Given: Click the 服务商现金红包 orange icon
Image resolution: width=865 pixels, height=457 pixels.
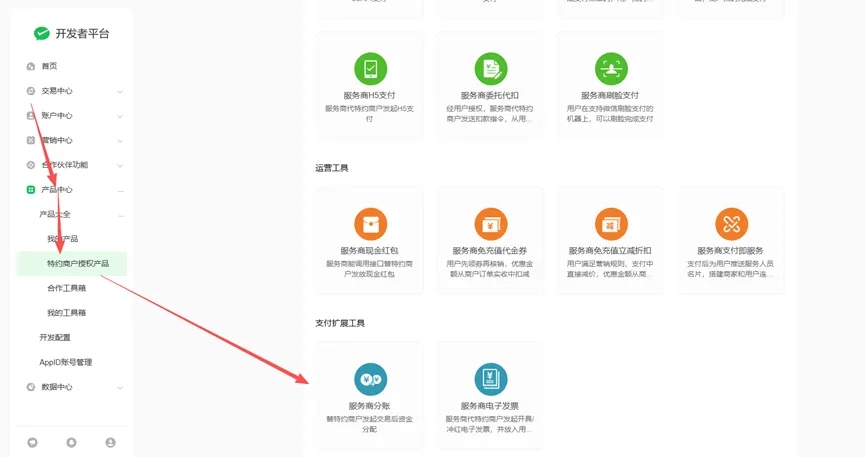Looking at the screenshot, I should point(370,224).
